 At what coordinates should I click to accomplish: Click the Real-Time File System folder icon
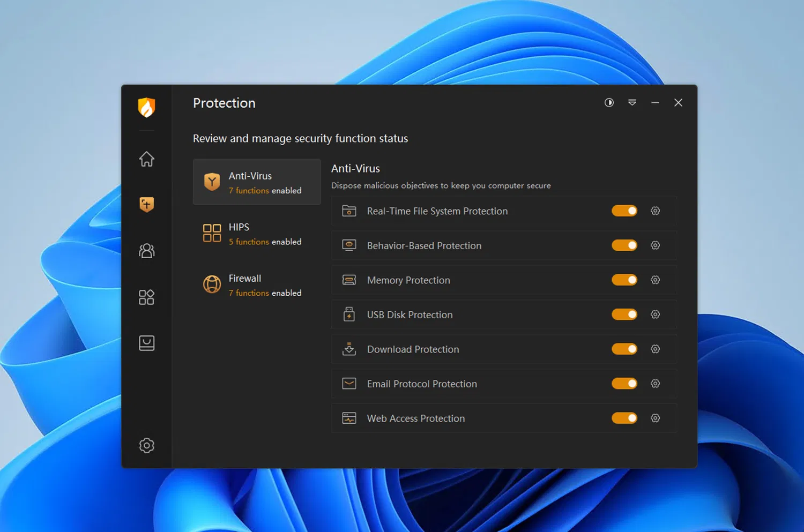pos(349,211)
